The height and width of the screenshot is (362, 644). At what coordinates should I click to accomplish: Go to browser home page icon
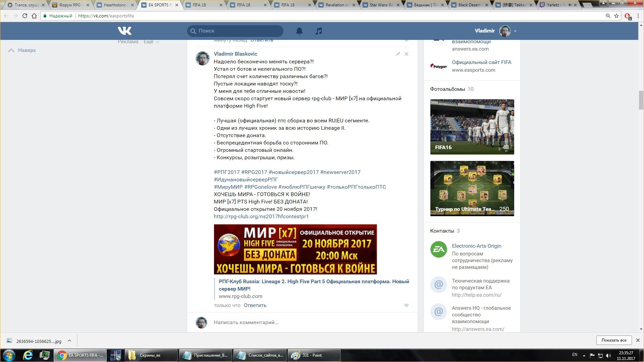tap(34, 16)
